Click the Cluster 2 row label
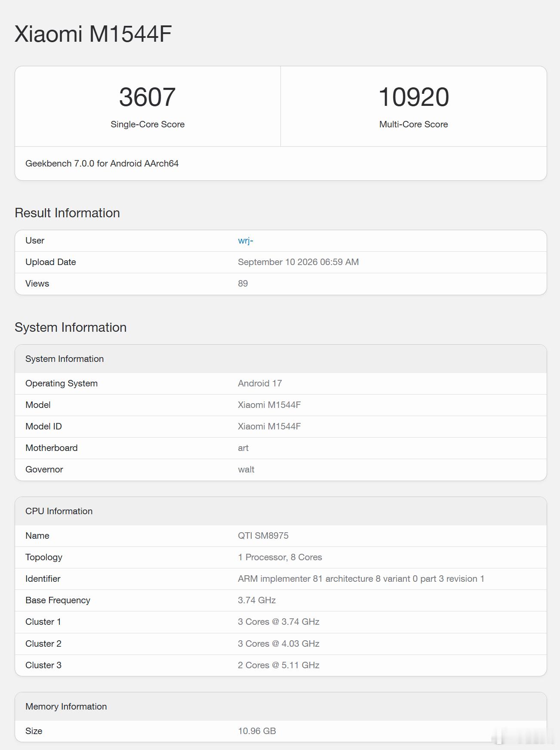The image size is (560, 750). pos(43,644)
